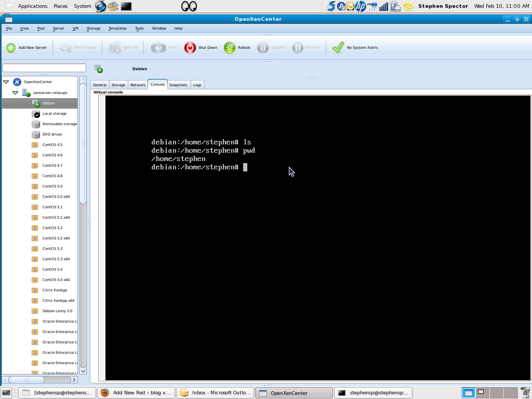Select the running Debian VM in tree
The width and height of the screenshot is (532, 399).
click(x=48, y=103)
